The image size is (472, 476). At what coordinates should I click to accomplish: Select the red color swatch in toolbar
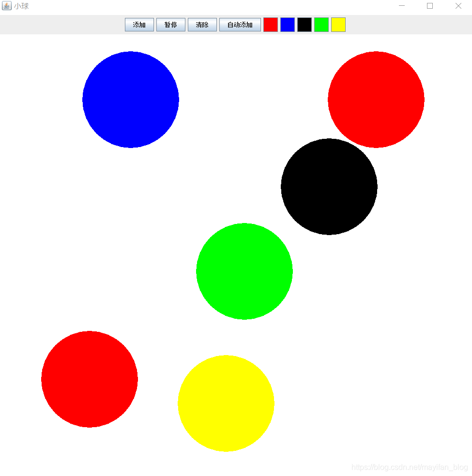[x=271, y=25]
